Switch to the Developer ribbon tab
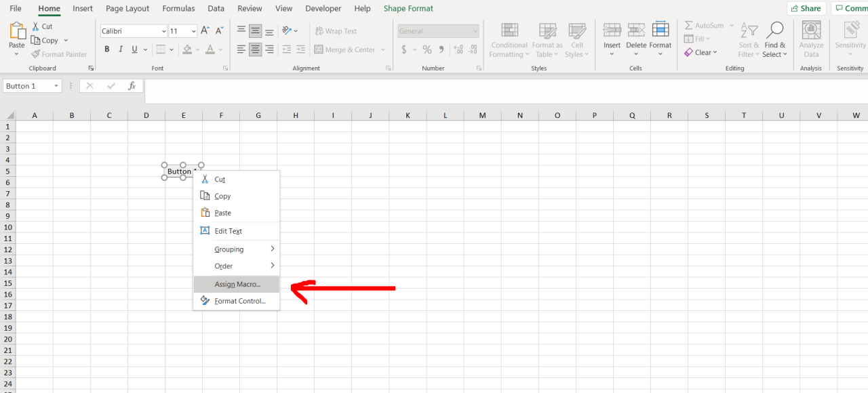The image size is (868, 393). pos(323,8)
